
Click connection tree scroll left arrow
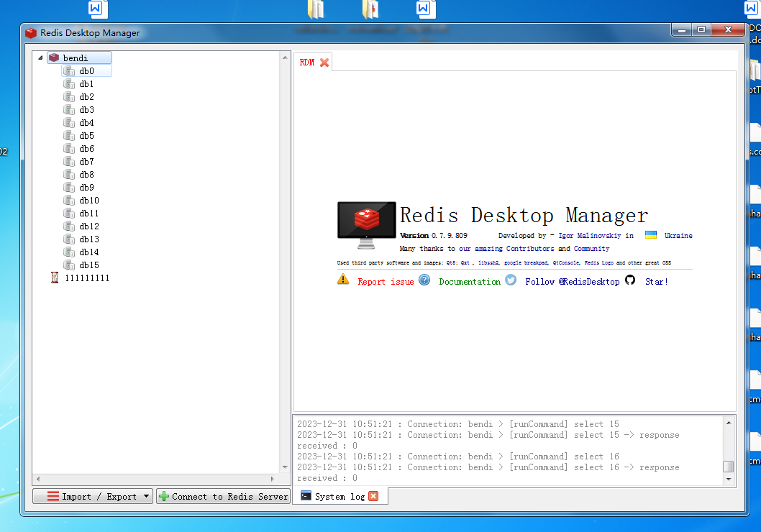point(38,479)
